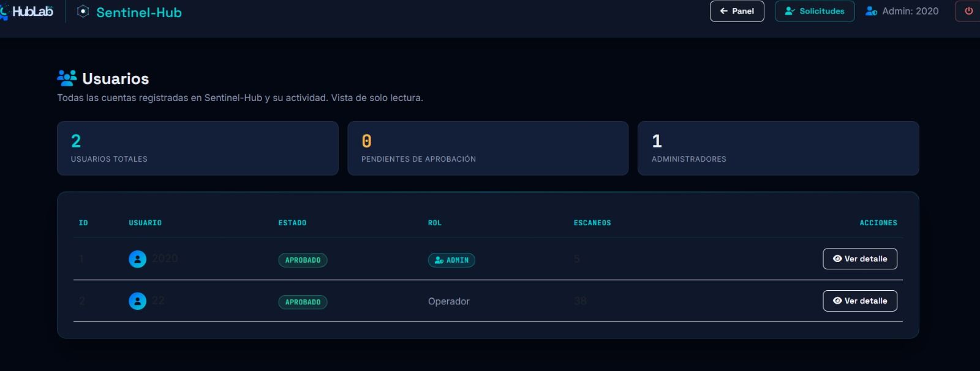The image size is (980, 371).
Task: Click the ROL column header
Action: point(435,223)
